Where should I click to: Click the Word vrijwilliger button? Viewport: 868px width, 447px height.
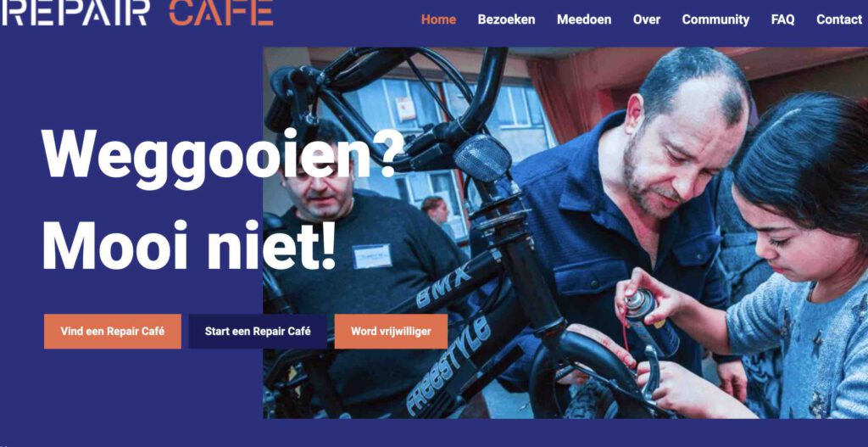click(391, 332)
